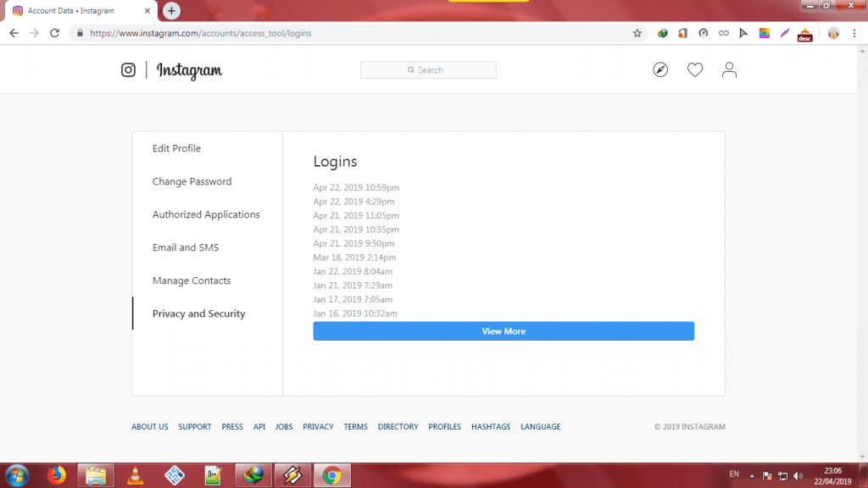Click the blue flag arrow extension icon
Viewport: 868px width, 488px height.
[743, 33]
